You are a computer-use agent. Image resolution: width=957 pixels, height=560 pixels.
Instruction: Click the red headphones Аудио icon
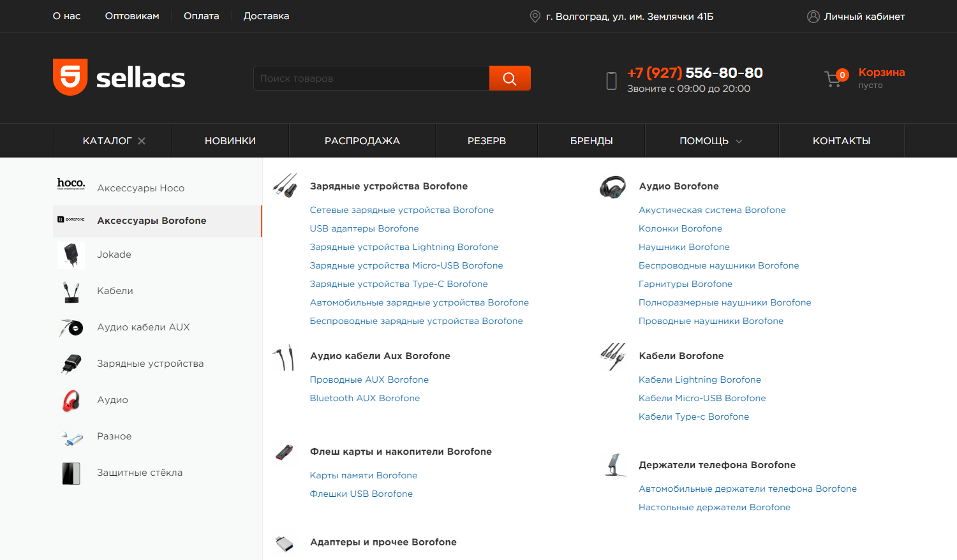pos(71,401)
